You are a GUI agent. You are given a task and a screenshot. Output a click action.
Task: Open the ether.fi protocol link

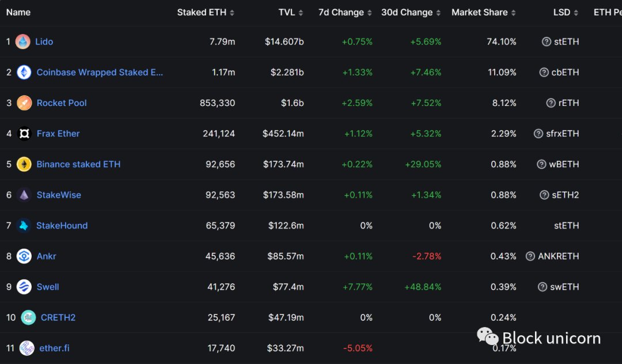coord(54,348)
